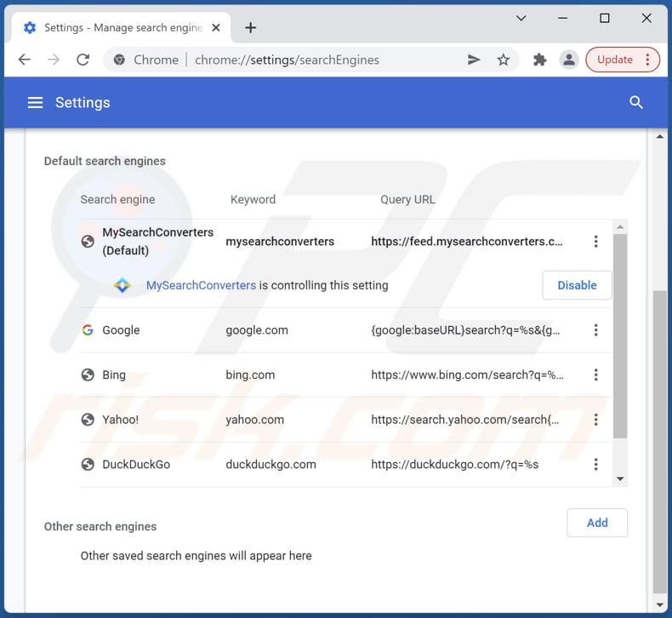Click the Update button
Viewport: 672px width, 618px height.
point(614,60)
